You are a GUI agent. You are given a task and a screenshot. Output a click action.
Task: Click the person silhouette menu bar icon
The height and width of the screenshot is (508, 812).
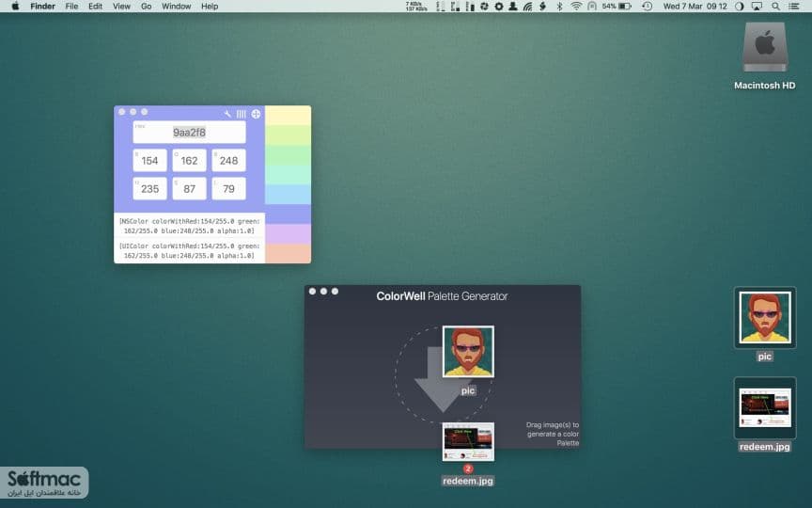pos(513,7)
